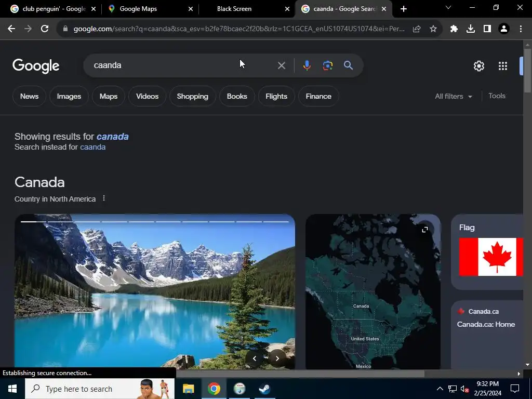Open Chrome extensions puzzle icon

pyautogui.click(x=454, y=29)
